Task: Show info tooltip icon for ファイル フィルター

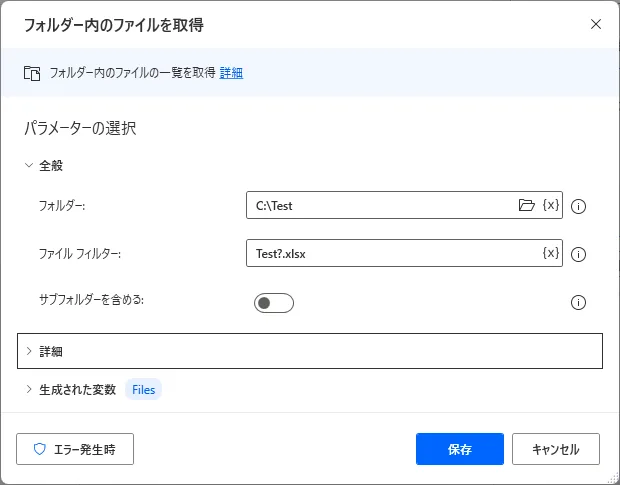Action: 578,254
